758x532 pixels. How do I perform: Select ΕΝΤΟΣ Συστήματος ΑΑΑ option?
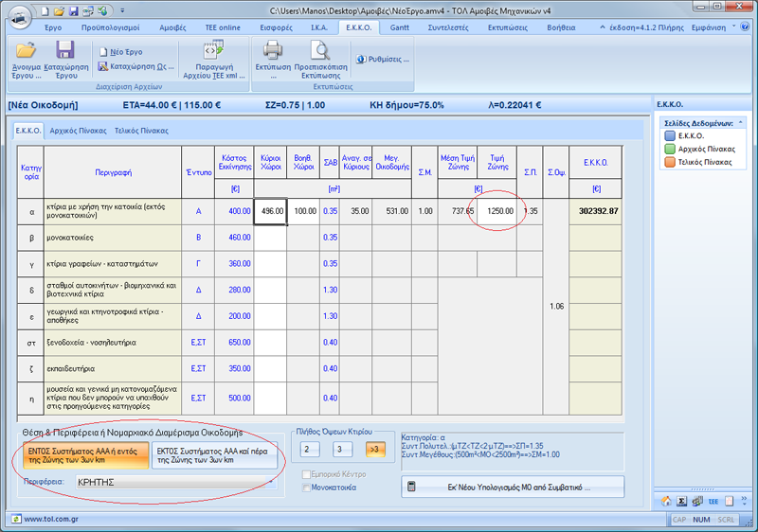(85, 455)
